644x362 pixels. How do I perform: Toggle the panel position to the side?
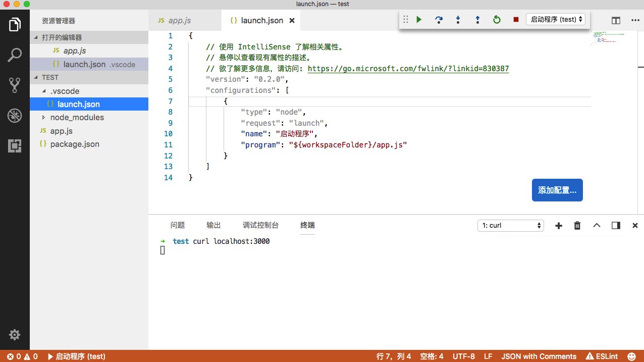[x=616, y=226]
